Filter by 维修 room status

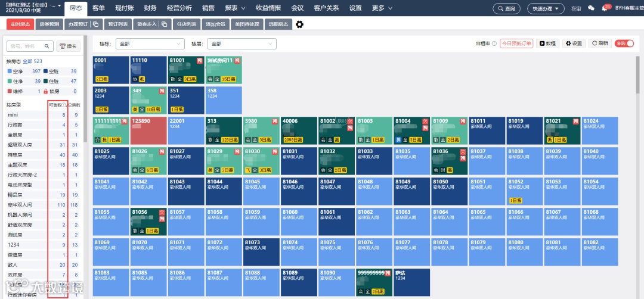click(23, 92)
